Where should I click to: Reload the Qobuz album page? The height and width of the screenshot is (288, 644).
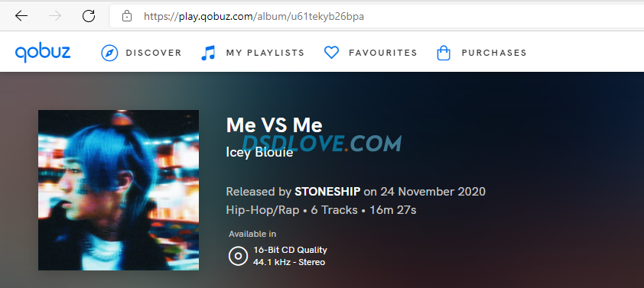point(89,16)
